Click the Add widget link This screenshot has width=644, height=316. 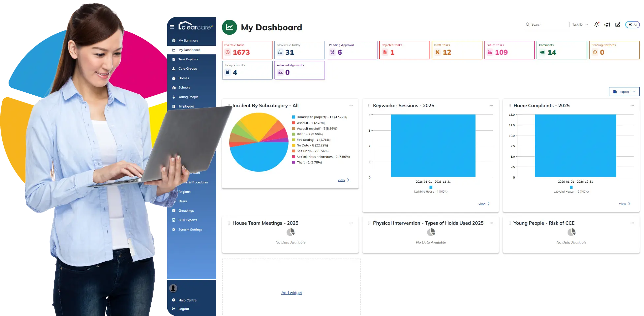291,293
